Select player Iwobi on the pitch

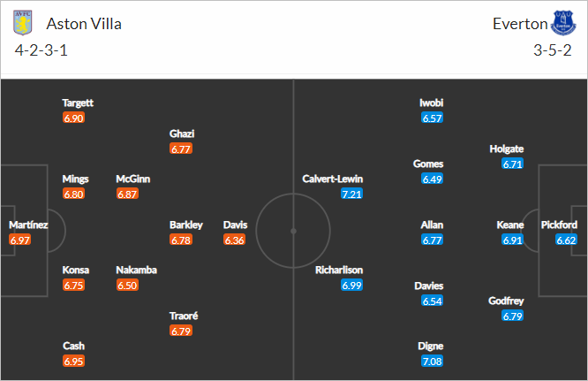pos(431,103)
